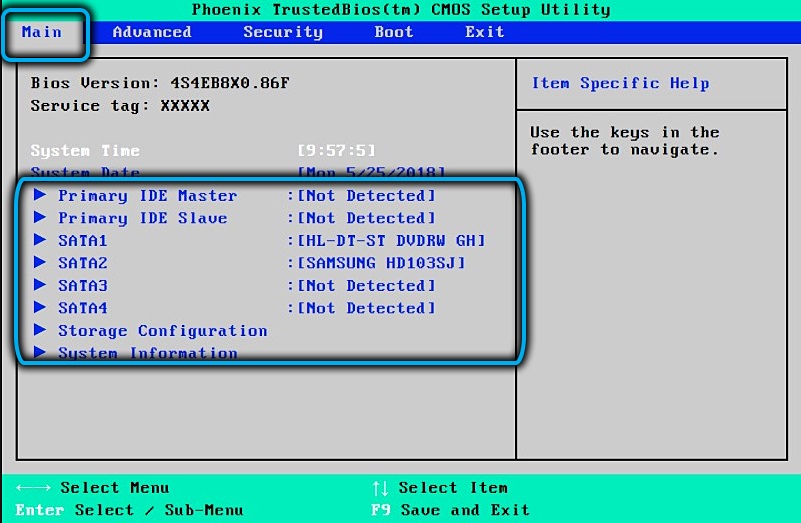Select the SAMSUNG HD103SJ drive value

pos(381,263)
